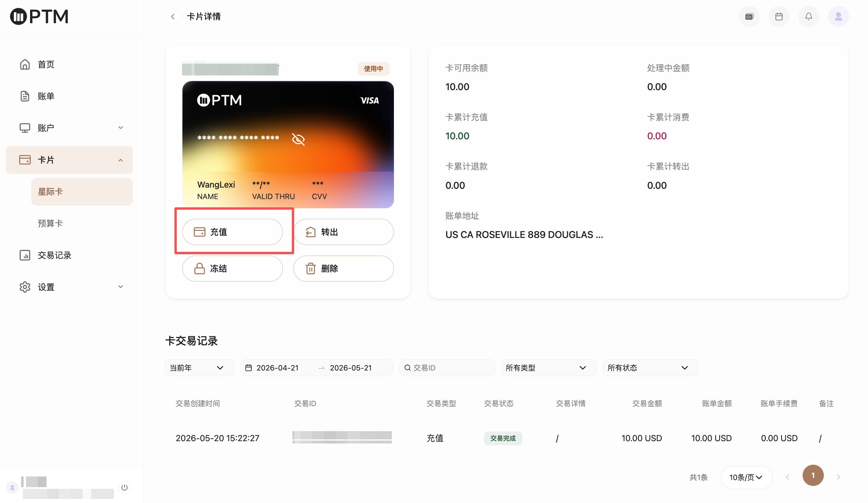This screenshot has height=503, width=868.
Task: Click the 交易创建时间 column header
Action: pos(198,403)
